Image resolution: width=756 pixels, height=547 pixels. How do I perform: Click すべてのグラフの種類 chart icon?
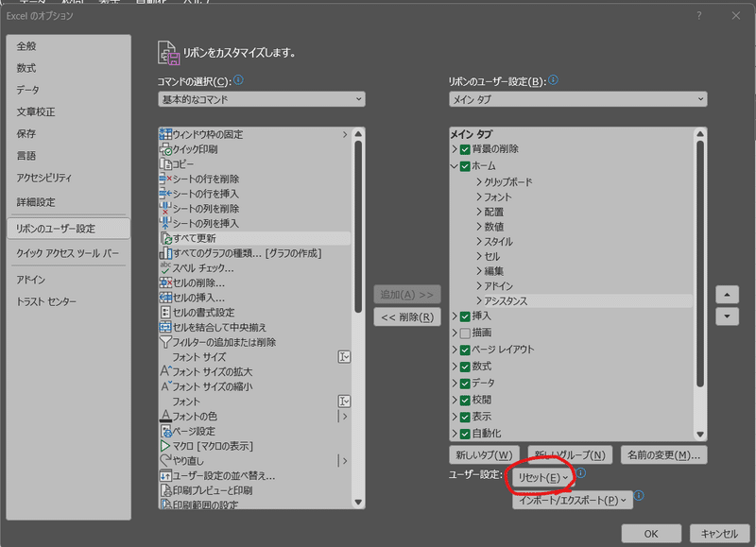pos(165,253)
